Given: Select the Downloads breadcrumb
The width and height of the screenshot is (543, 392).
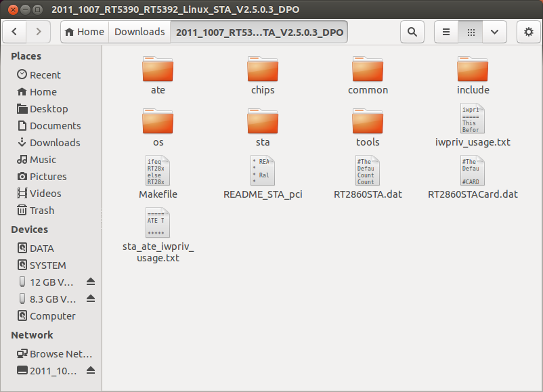Looking at the screenshot, I should [x=139, y=32].
